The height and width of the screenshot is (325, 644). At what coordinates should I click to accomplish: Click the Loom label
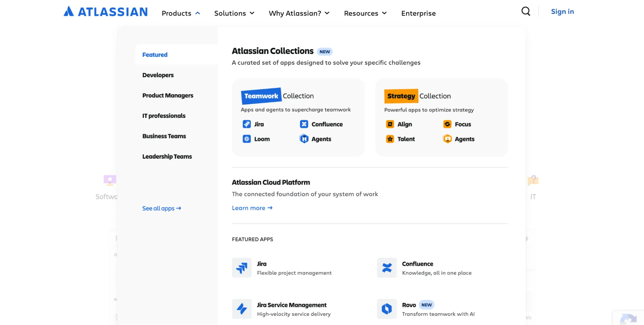(262, 139)
